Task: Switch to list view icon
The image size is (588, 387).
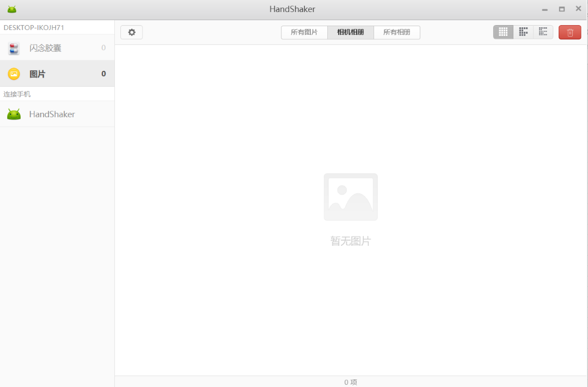Action: pyautogui.click(x=543, y=32)
